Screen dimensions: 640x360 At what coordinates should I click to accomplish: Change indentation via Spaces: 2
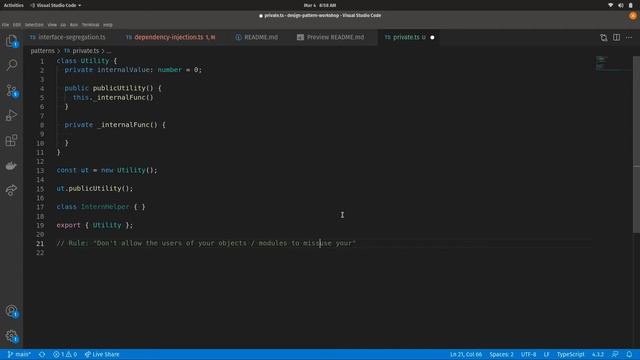tap(502, 354)
